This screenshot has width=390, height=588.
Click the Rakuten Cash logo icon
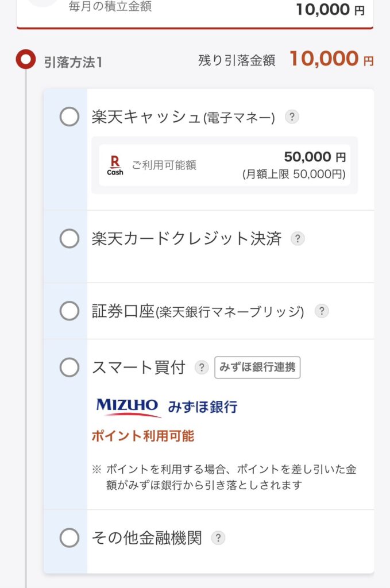tap(115, 165)
